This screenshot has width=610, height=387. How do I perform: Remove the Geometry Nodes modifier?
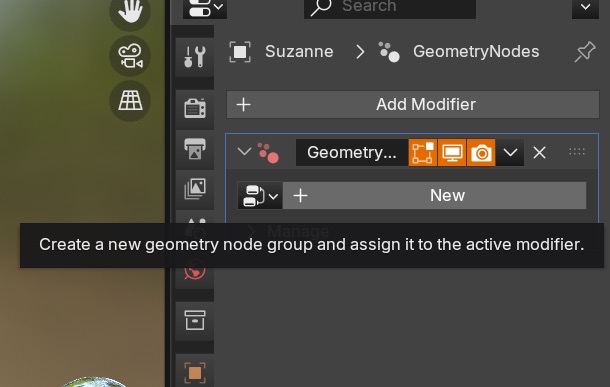[x=539, y=152]
